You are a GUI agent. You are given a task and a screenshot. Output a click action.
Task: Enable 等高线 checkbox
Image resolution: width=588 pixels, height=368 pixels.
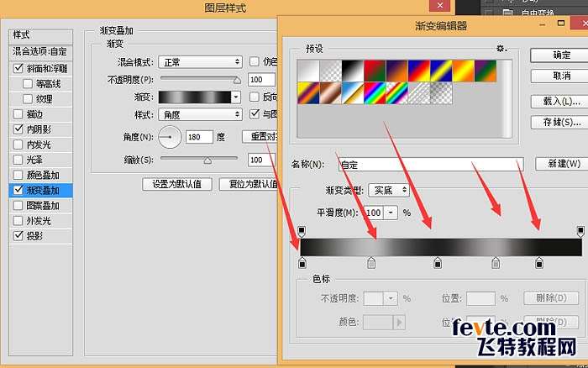click(28, 84)
